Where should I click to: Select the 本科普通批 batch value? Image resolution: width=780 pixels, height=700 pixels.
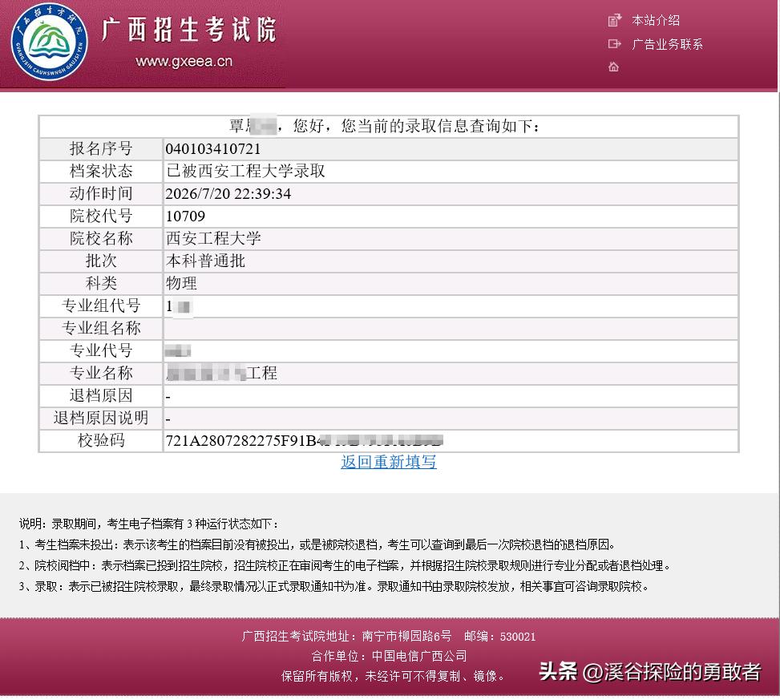(205, 261)
